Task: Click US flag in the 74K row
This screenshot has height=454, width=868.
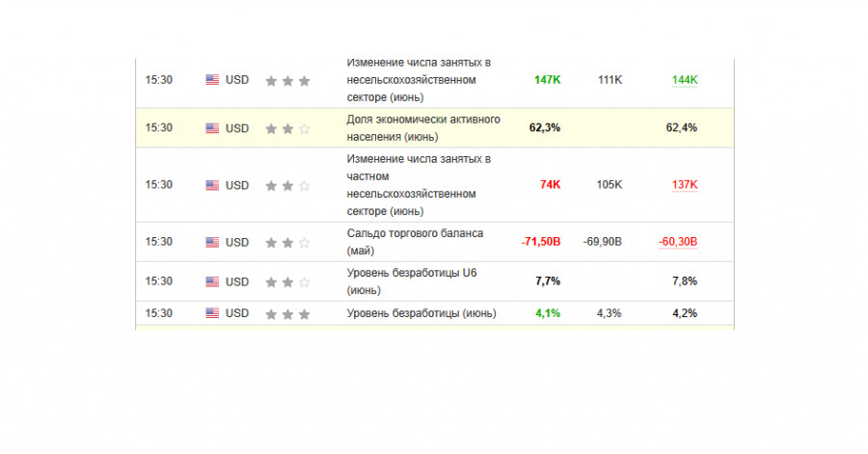Action: click(x=212, y=185)
